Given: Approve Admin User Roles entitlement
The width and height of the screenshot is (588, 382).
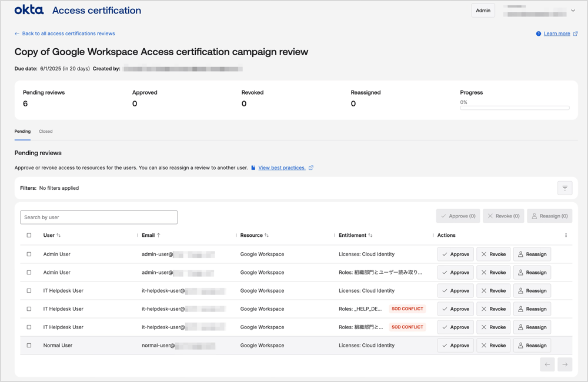Looking at the screenshot, I should point(455,273).
